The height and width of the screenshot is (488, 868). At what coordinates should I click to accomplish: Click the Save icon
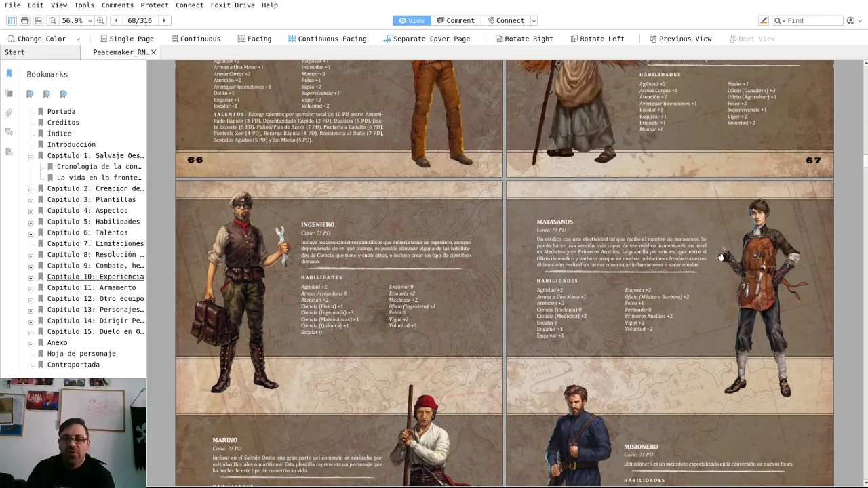coord(38,20)
